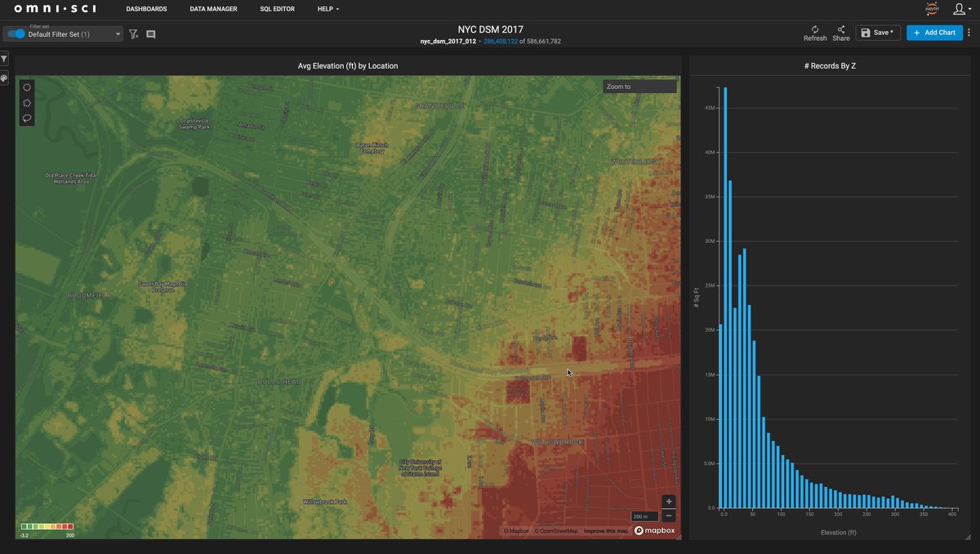Screen dimensions: 980x554
Task: Open the SQL Editor tab
Action: (x=277, y=9)
